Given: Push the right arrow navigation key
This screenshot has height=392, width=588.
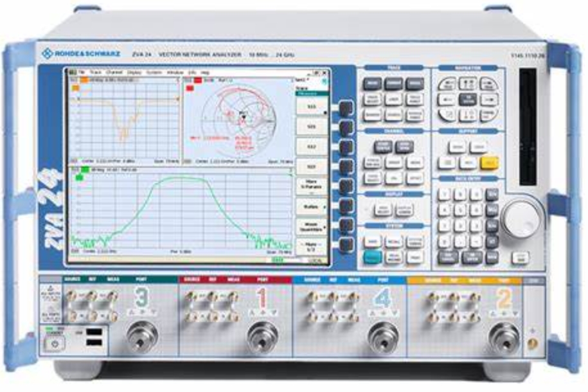Looking at the screenshot, I should pos(490,100).
